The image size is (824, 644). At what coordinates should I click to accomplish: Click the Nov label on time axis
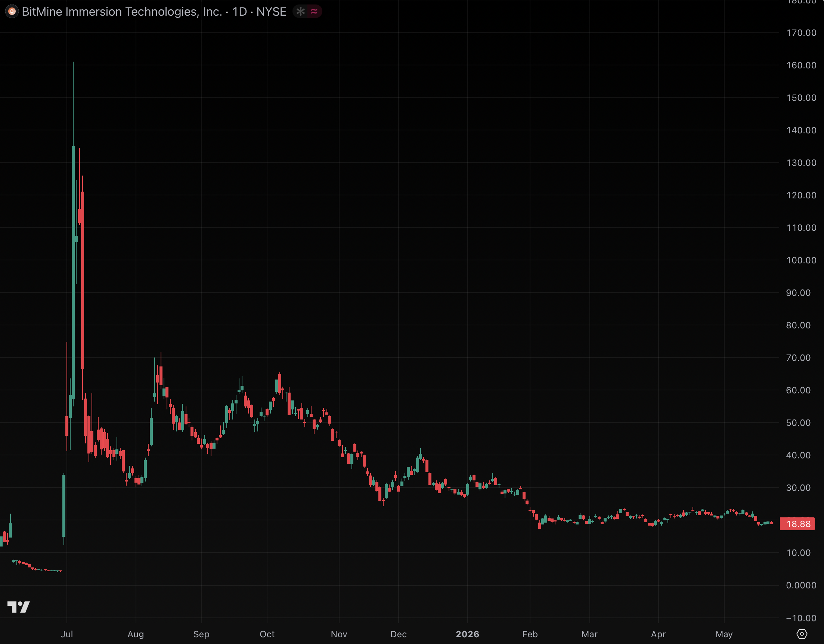click(x=339, y=634)
